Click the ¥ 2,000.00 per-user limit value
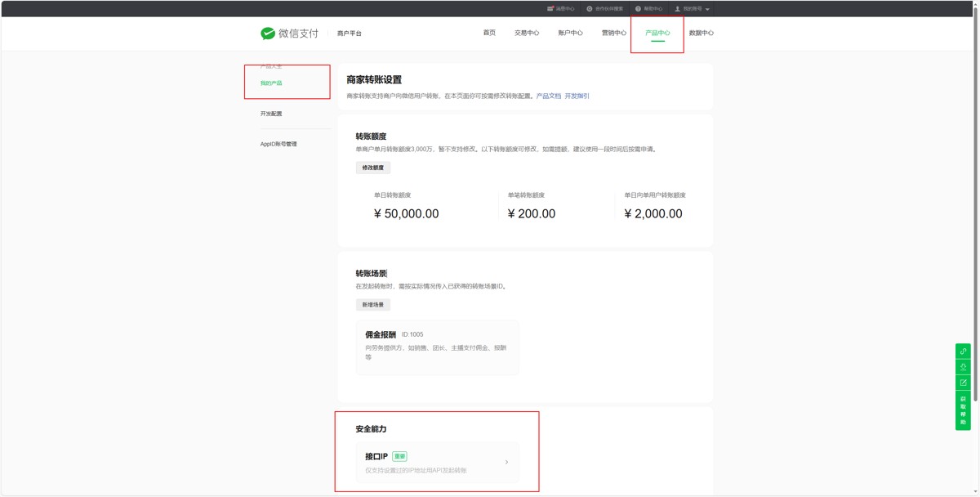980x497 pixels. click(x=653, y=213)
